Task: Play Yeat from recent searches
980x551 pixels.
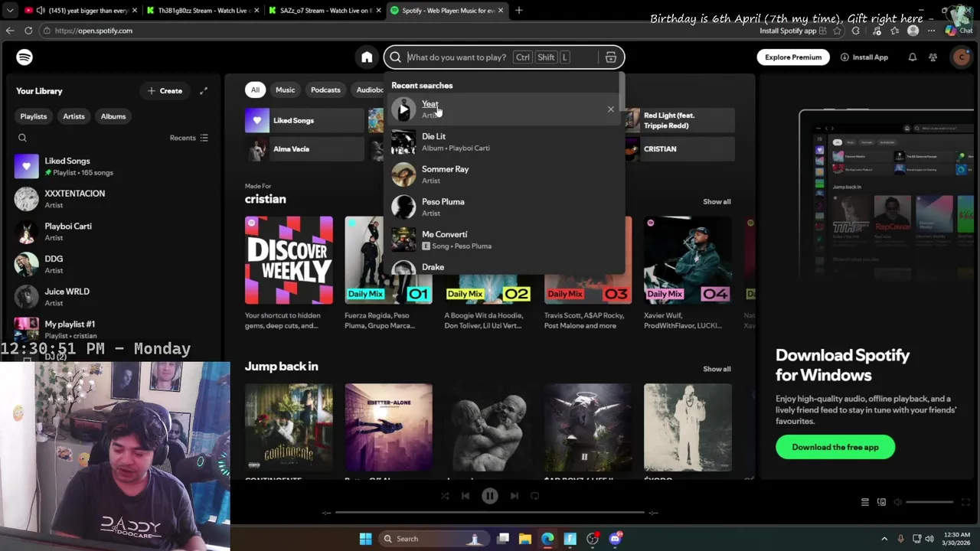Action: (x=403, y=109)
